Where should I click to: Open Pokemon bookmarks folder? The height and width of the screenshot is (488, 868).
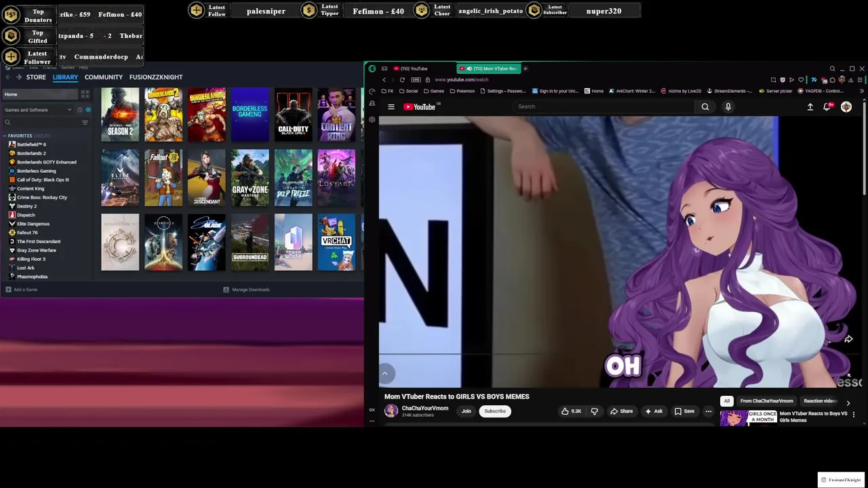tap(462, 91)
